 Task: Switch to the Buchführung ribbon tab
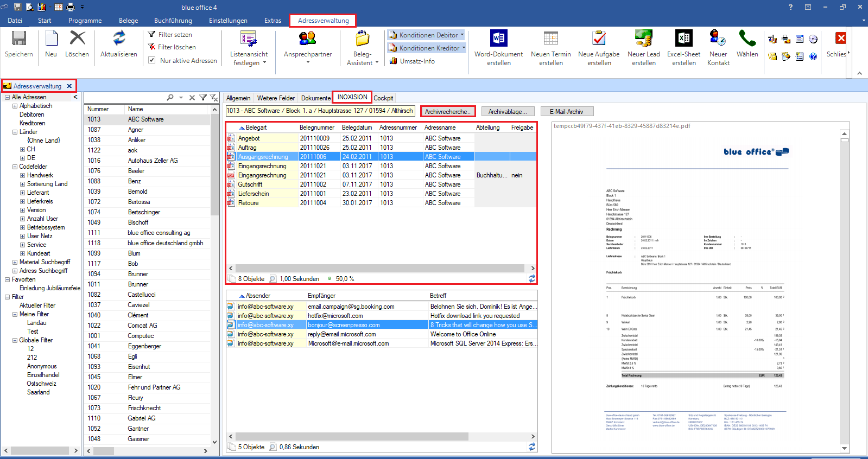click(173, 21)
